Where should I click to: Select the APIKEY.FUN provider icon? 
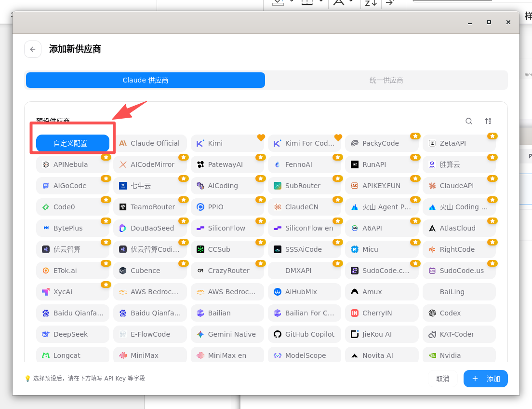pos(355,186)
